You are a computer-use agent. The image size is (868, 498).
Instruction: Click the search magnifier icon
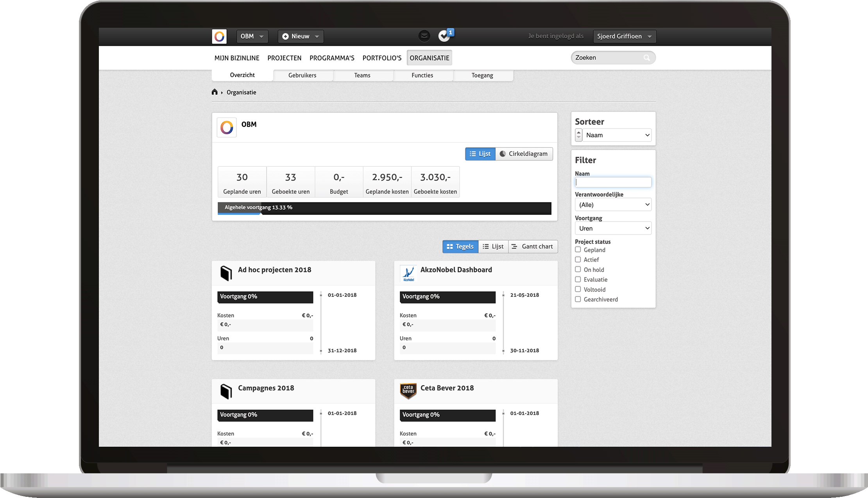(x=647, y=58)
